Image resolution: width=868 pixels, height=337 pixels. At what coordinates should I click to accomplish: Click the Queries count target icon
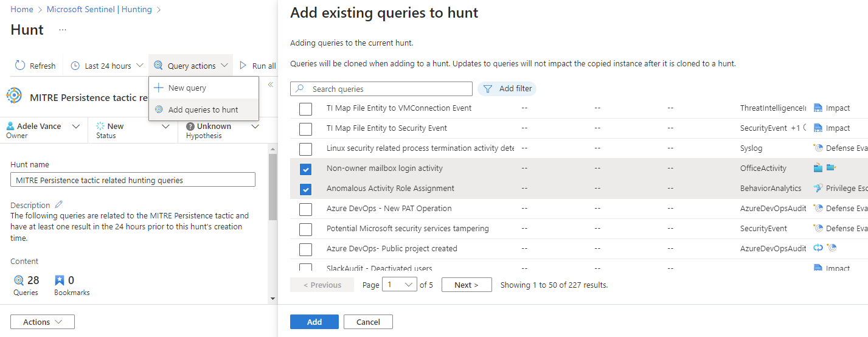[19, 280]
